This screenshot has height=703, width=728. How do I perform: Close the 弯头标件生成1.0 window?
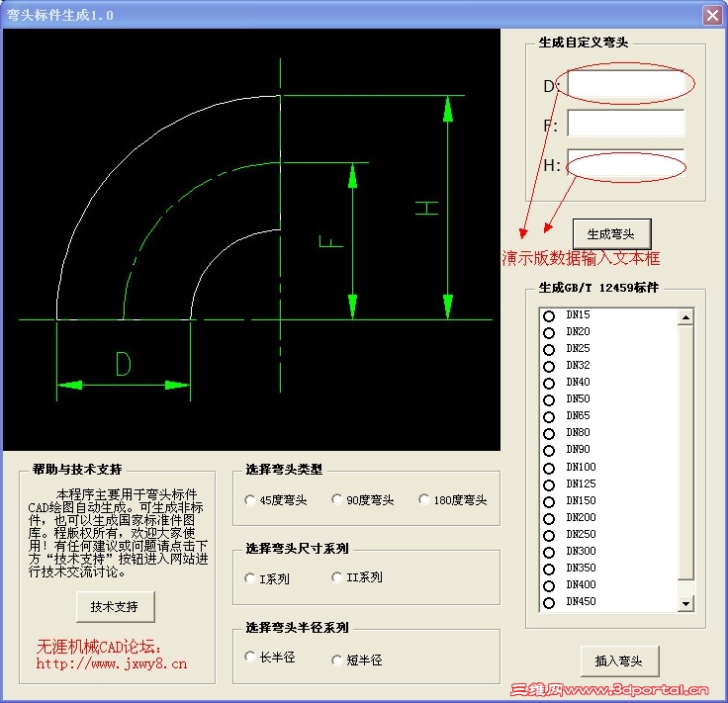pyautogui.click(x=712, y=15)
